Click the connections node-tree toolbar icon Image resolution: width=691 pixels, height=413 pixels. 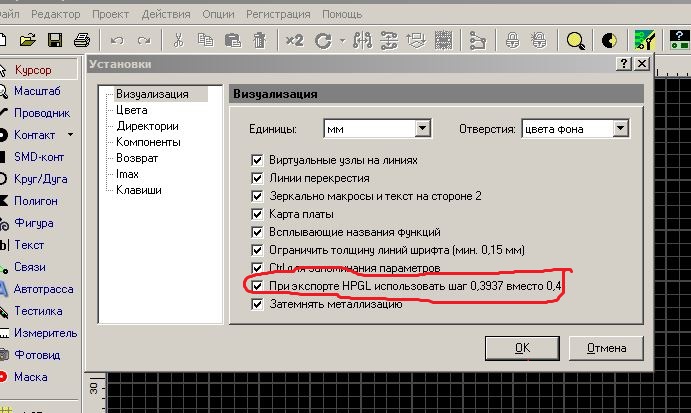(x=478, y=41)
